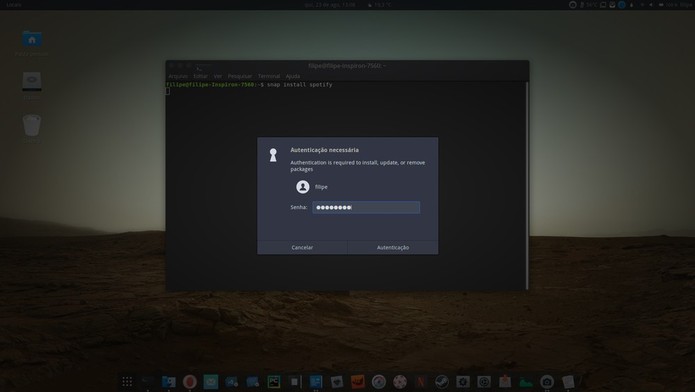Viewport: 695px width, 392px height.
Task: Click the terminal window scrollbar
Action: pyautogui.click(x=527, y=185)
